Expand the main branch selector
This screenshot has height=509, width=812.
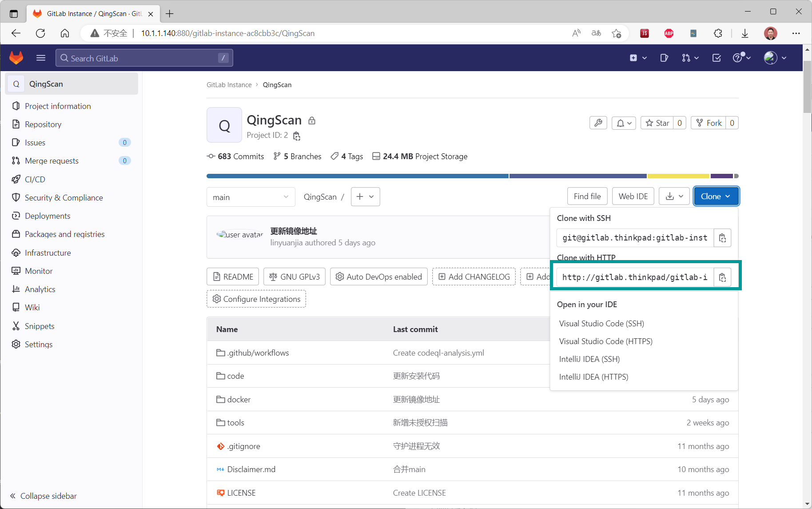click(251, 197)
